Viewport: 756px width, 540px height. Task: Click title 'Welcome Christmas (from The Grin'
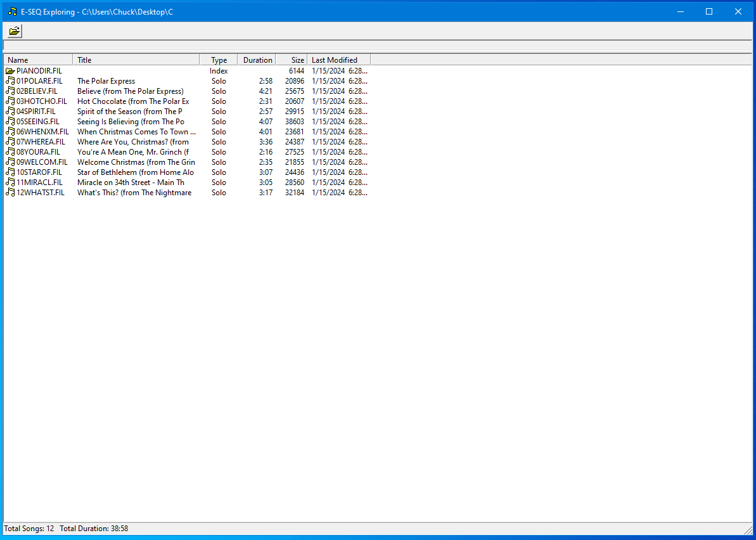(x=136, y=162)
